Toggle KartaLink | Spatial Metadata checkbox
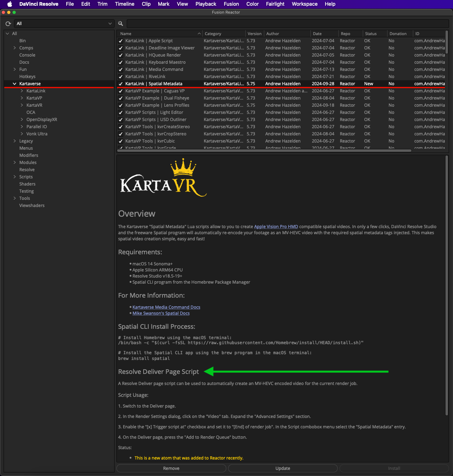This screenshot has width=453, height=476. coord(121,84)
